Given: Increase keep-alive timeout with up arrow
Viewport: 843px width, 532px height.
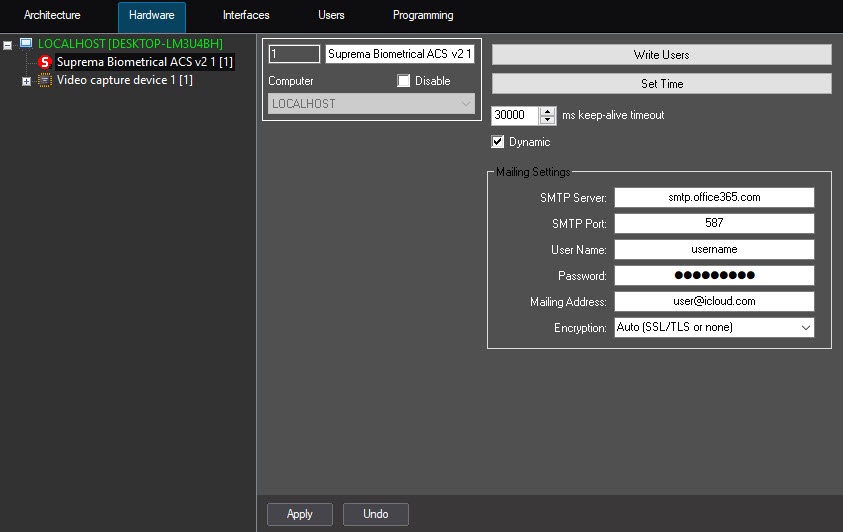Looking at the screenshot, I should click(547, 111).
